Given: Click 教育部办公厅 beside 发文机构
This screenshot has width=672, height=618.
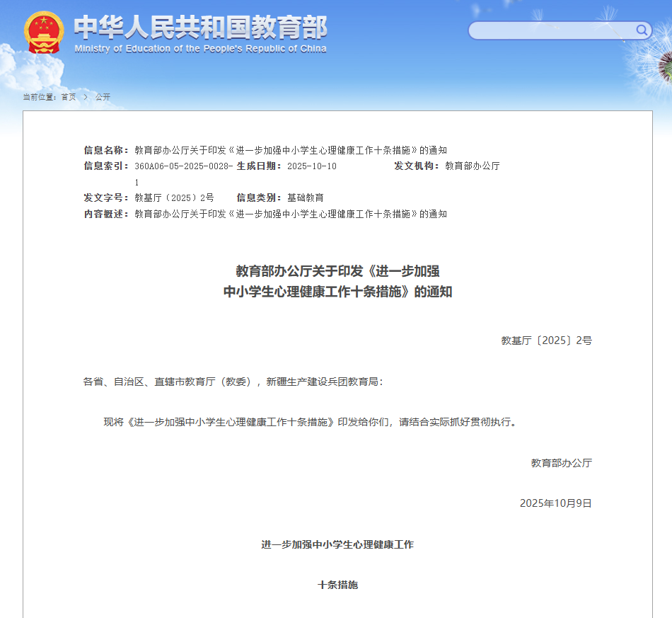Looking at the screenshot, I should (x=473, y=166).
